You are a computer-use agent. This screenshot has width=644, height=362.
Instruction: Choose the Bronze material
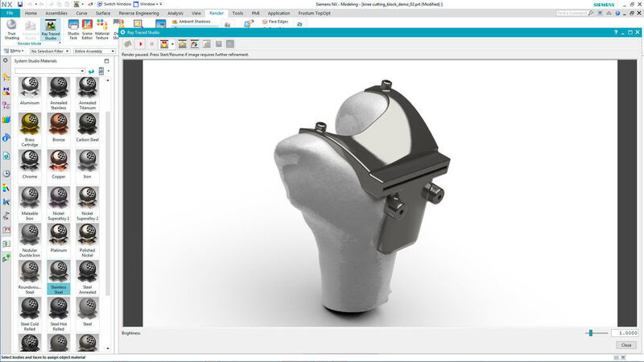58,128
